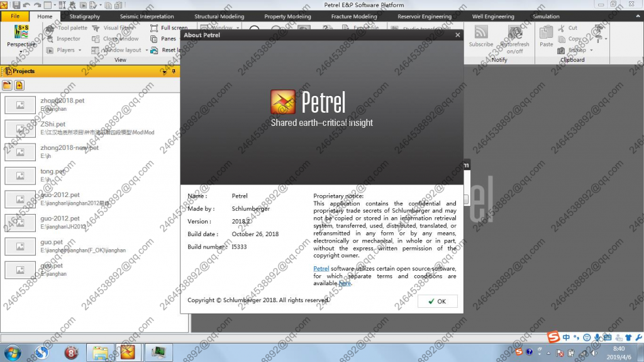Click the Undo arrow in quick access toolbar
This screenshot has width=644, height=362.
[26, 5]
